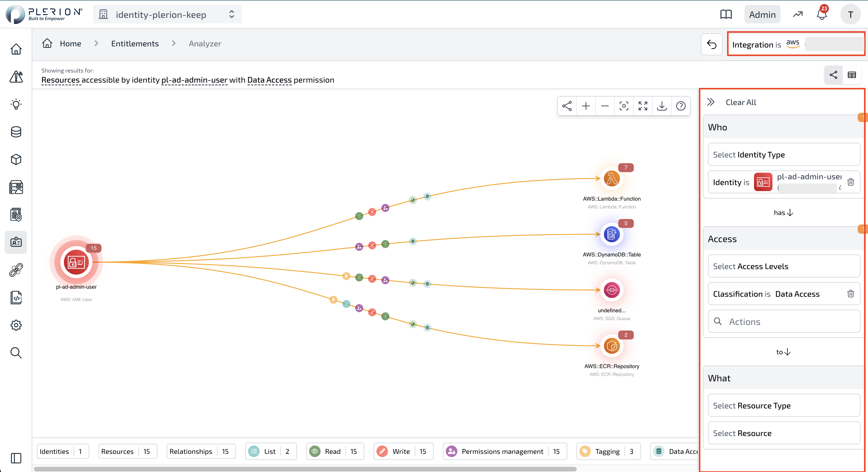This screenshot has width=868, height=472.
Task: Open the chain link integrations icon
Action: (x=16, y=270)
